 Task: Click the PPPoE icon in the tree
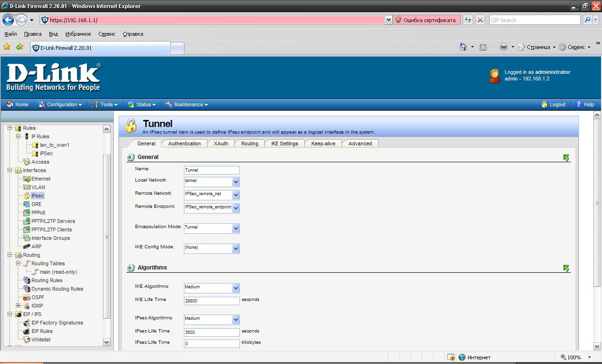[27, 213]
